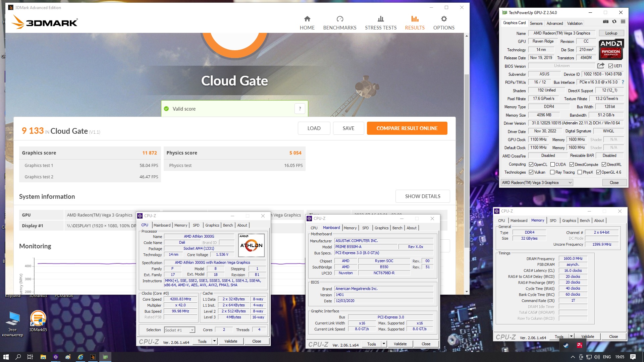Switch to the Advanced tab in GPU-Z
The height and width of the screenshot is (362, 644).
coord(555,23)
